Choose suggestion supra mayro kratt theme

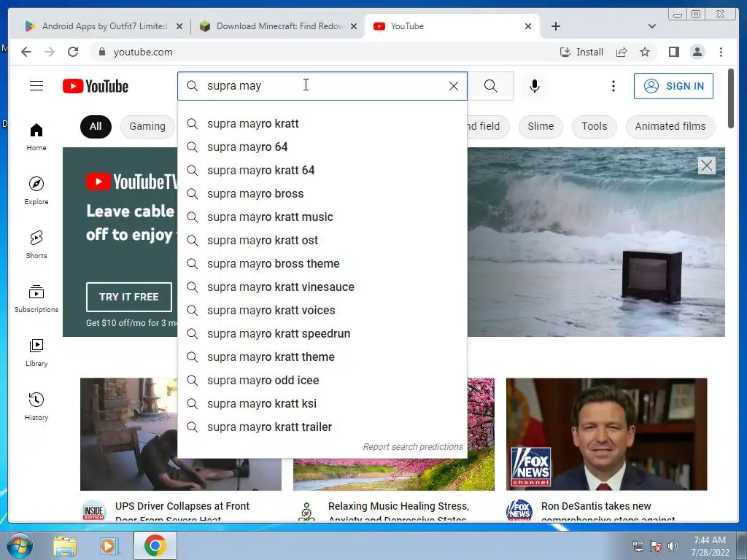click(x=322, y=357)
